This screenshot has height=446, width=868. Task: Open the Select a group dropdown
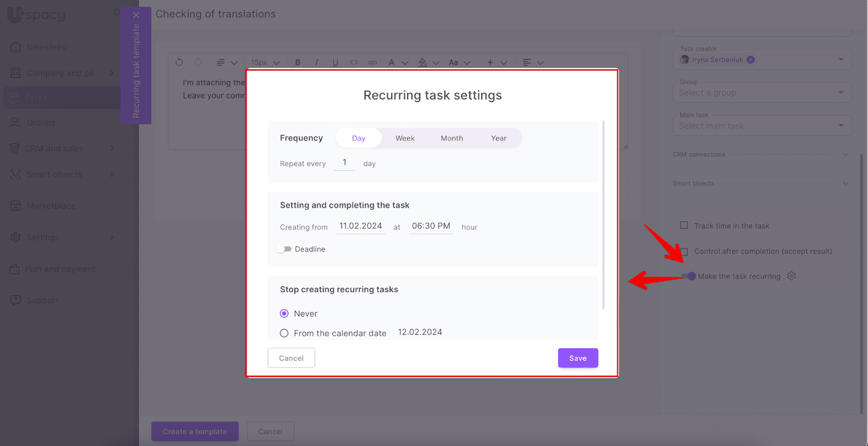click(x=762, y=93)
